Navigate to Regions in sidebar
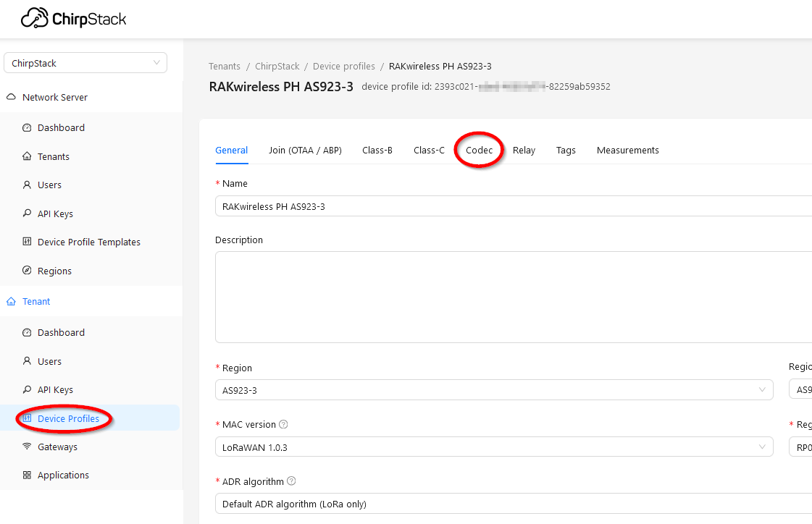The image size is (812, 524). click(54, 271)
